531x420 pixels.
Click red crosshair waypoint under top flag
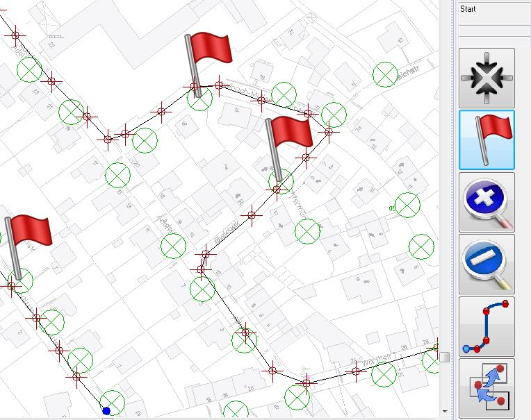195,87
